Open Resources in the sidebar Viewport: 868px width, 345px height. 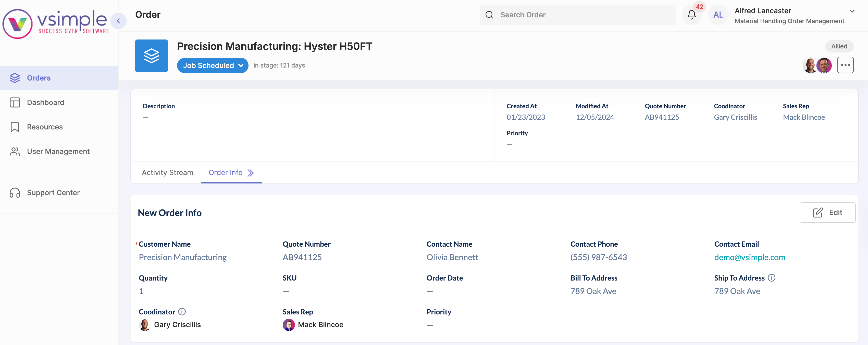coord(45,127)
